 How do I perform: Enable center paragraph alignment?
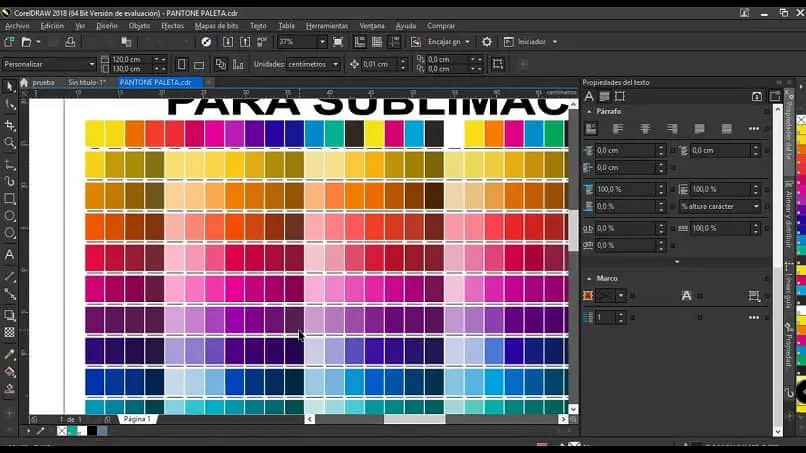(645, 128)
